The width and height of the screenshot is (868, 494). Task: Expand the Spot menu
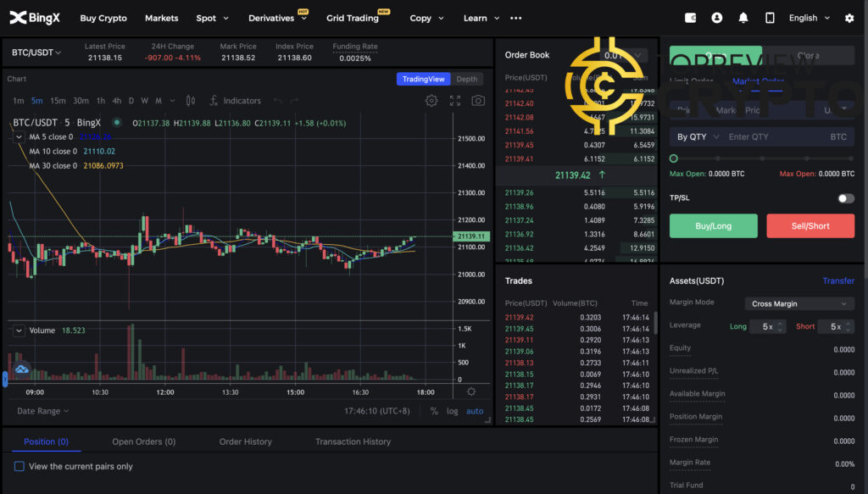coord(212,19)
